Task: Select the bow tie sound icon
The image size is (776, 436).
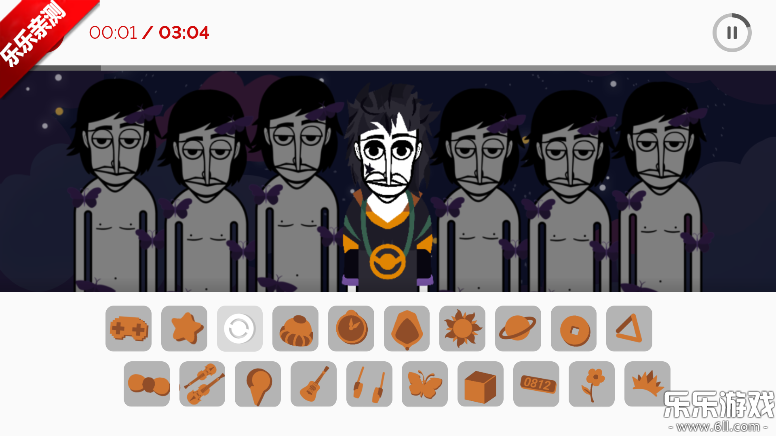Action: [x=147, y=384]
